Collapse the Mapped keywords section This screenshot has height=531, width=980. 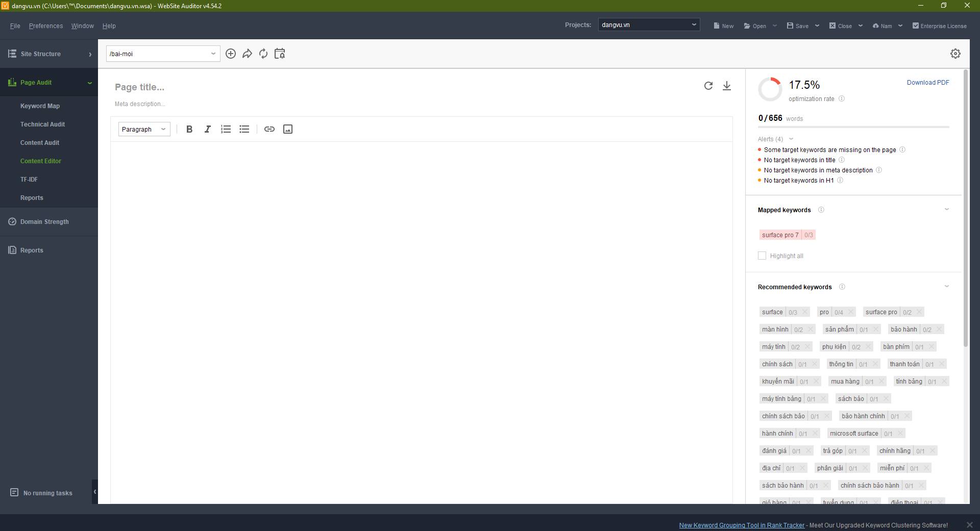coord(947,210)
